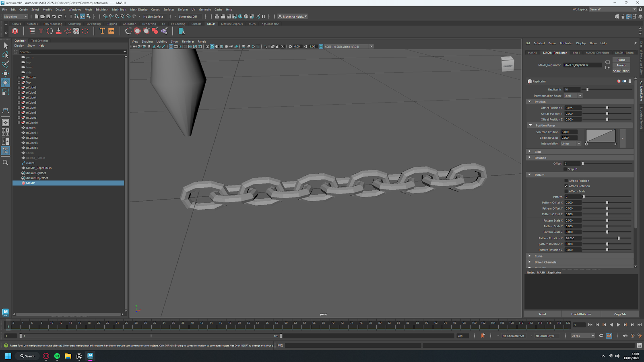644x362 pixels.
Task: Switch to the Motion Graphics shelf tab
Action: point(232,24)
